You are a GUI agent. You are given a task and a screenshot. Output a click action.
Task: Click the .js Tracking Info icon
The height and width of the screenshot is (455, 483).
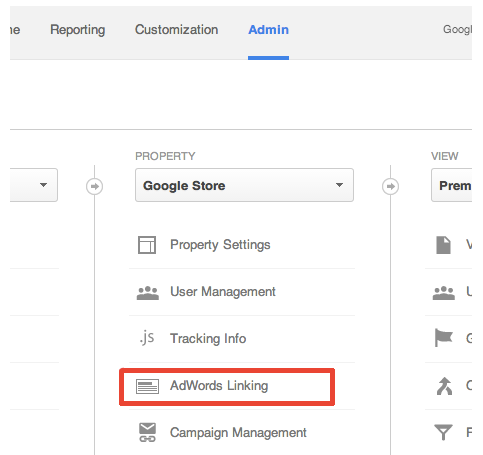147,337
